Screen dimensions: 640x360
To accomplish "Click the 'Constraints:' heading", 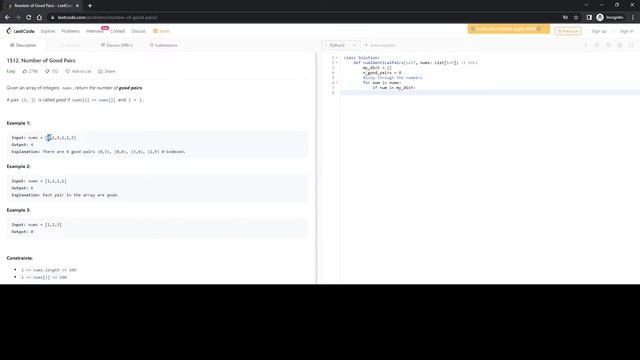I will pos(20,258).
